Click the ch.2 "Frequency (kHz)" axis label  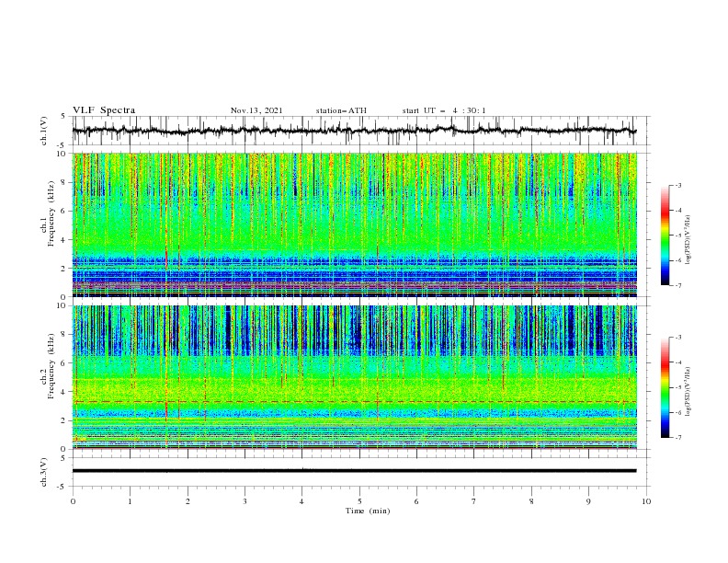point(51,366)
